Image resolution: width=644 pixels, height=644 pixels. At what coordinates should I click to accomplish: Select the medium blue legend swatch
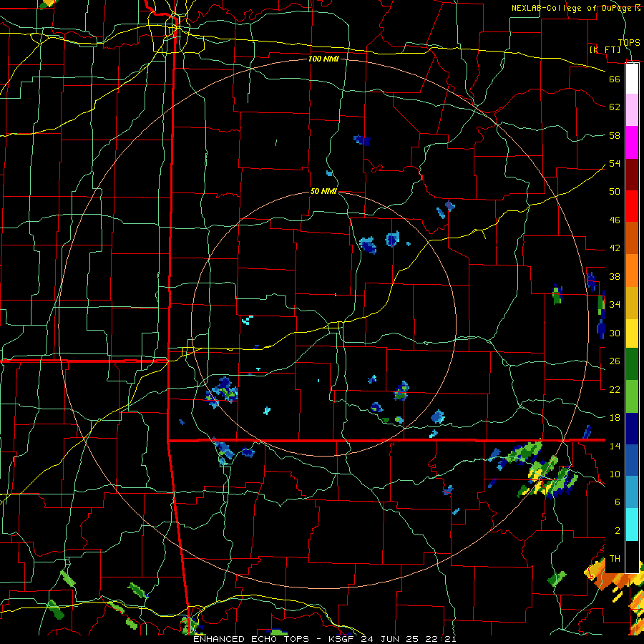632,460
